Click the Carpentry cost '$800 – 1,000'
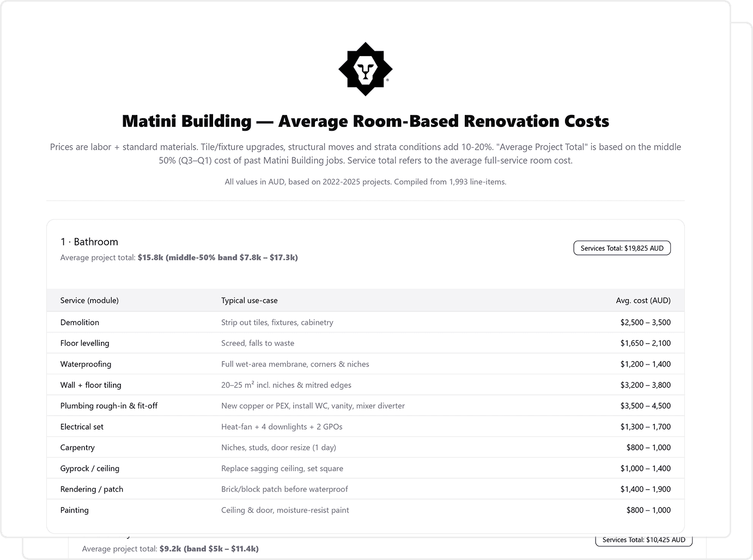753x560 pixels. click(648, 448)
